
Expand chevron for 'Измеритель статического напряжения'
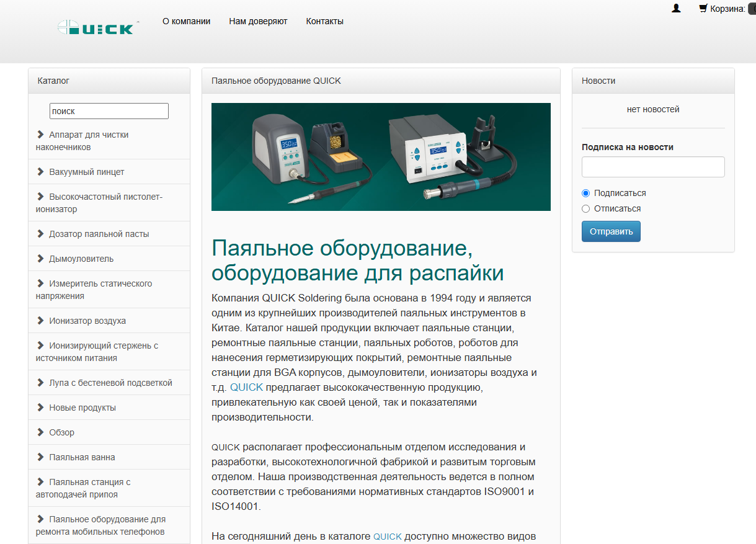(41, 283)
